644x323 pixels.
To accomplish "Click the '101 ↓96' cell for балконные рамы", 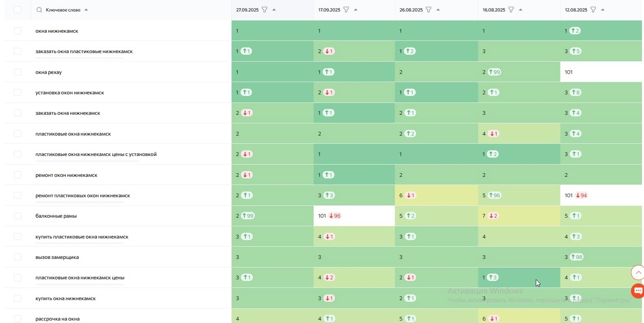I will click(x=354, y=216).
